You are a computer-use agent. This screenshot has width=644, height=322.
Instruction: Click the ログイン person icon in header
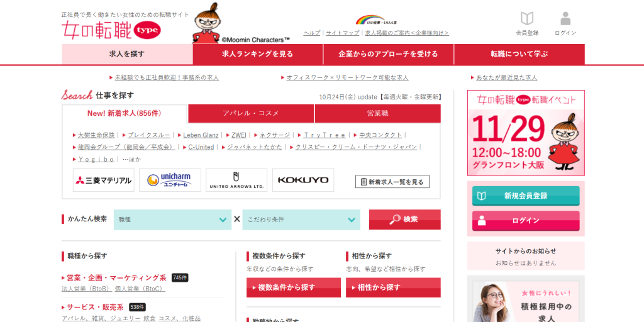(565, 19)
